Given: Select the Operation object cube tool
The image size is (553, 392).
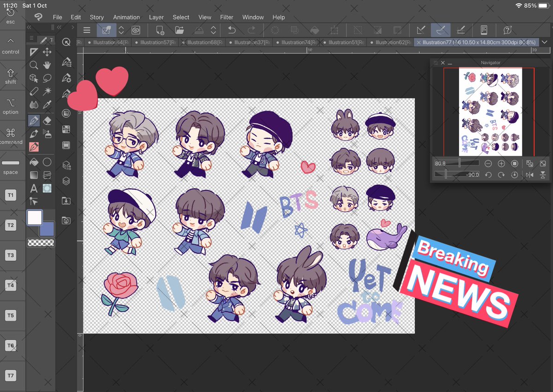Looking at the screenshot, I should [34, 78].
